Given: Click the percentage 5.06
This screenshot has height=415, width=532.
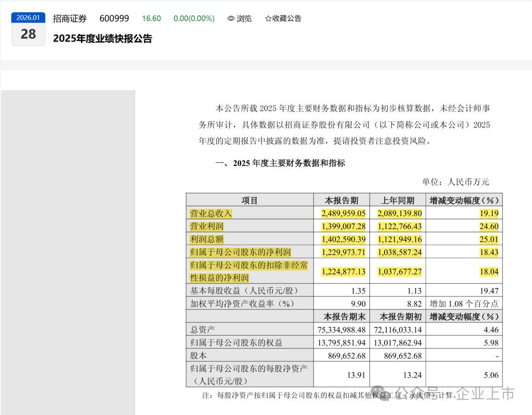Looking at the screenshot, I should coord(491,375).
